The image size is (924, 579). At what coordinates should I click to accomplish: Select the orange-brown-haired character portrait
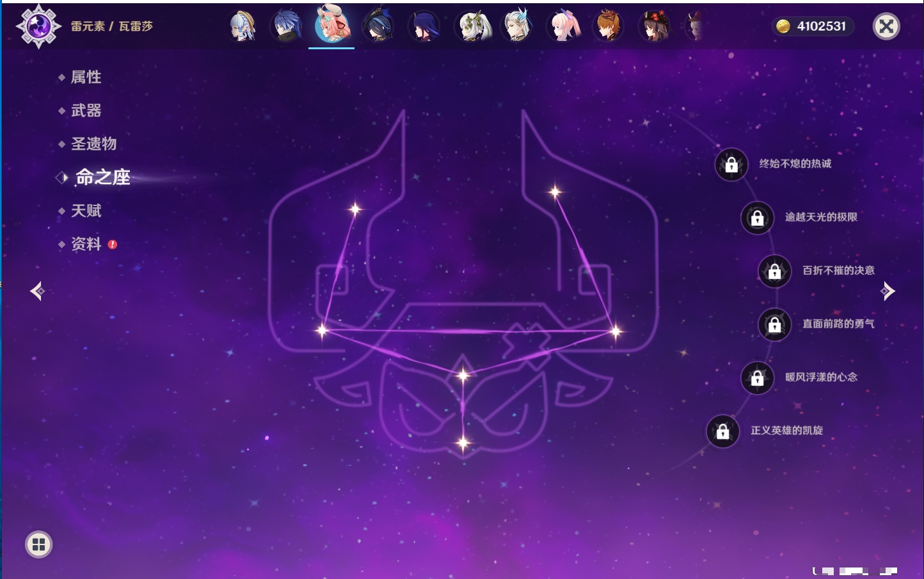point(609,26)
